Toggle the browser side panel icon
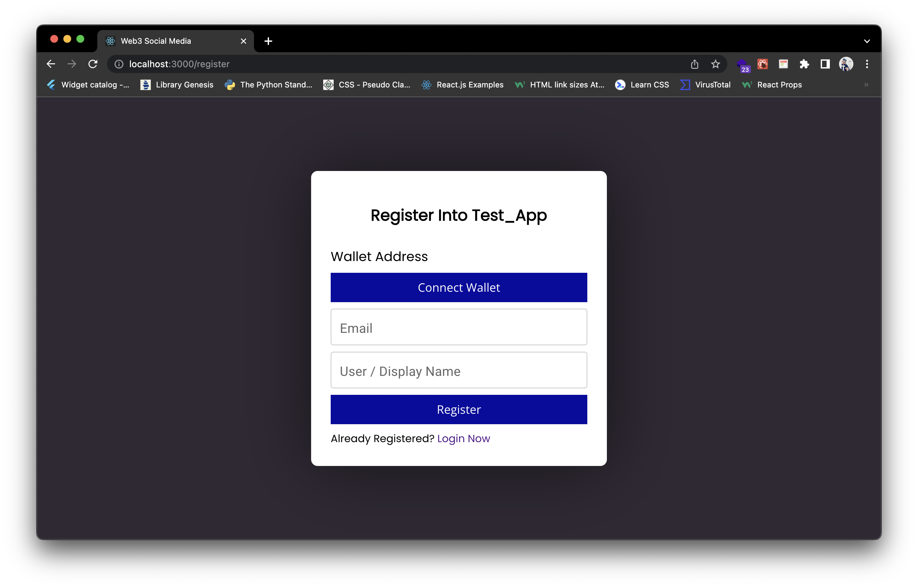The width and height of the screenshot is (918, 588). pos(825,64)
